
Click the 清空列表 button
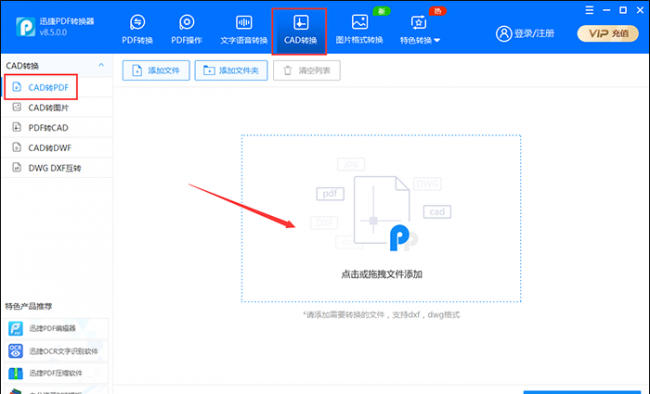pos(307,71)
